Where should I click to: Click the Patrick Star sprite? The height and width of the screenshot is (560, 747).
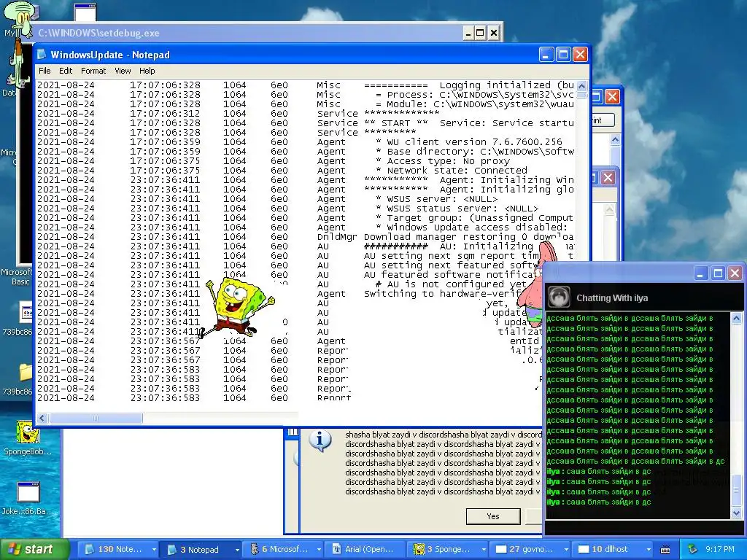[534, 284]
